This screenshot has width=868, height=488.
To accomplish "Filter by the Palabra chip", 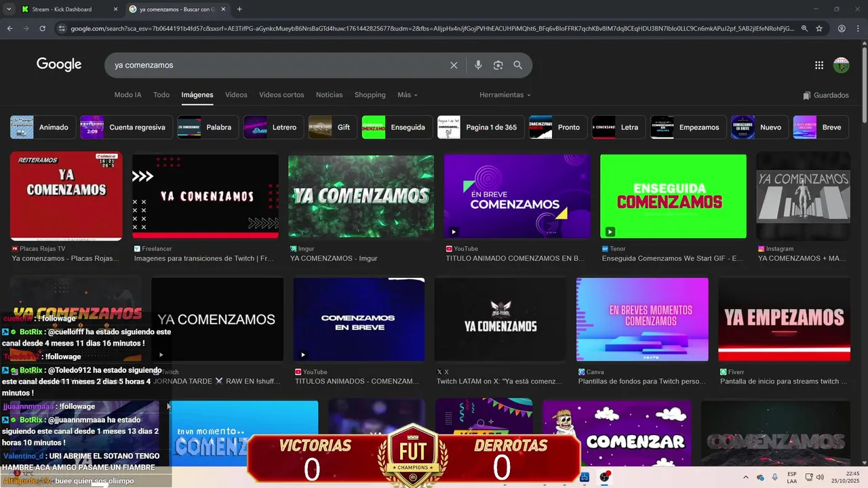I will pyautogui.click(x=207, y=127).
